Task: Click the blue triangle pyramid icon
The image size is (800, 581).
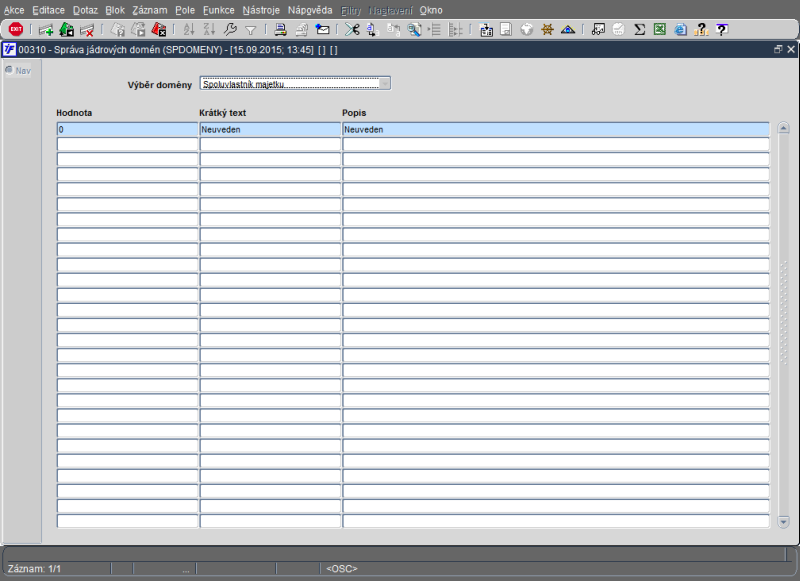Action: click(x=568, y=30)
